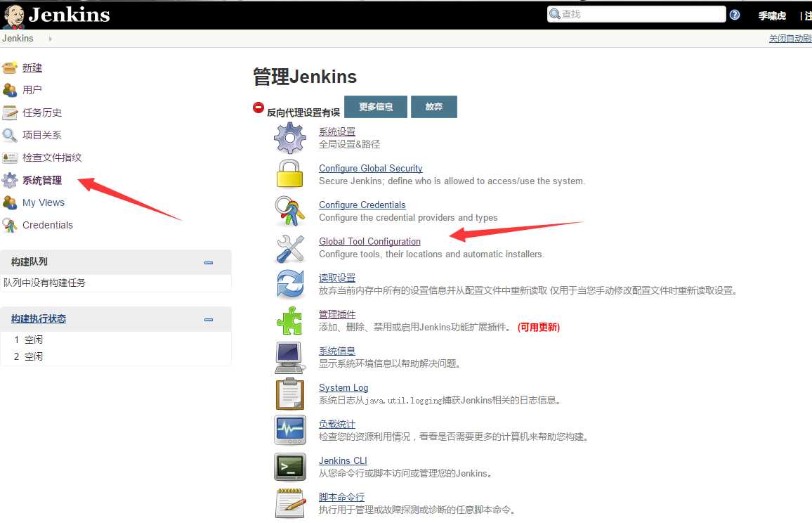812x523 pixels.
Task: Open 新建 in the sidebar
Action: coord(32,68)
